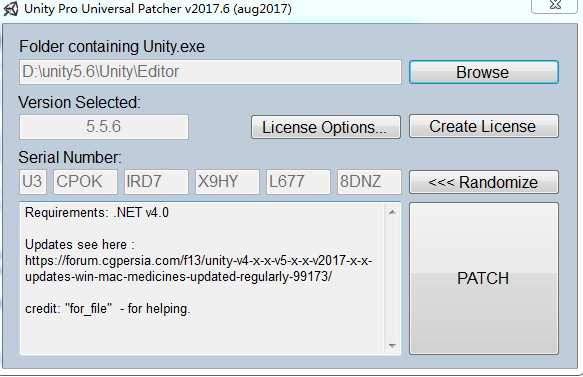Click the Create License button
The image size is (583, 377).
[x=484, y=126]
